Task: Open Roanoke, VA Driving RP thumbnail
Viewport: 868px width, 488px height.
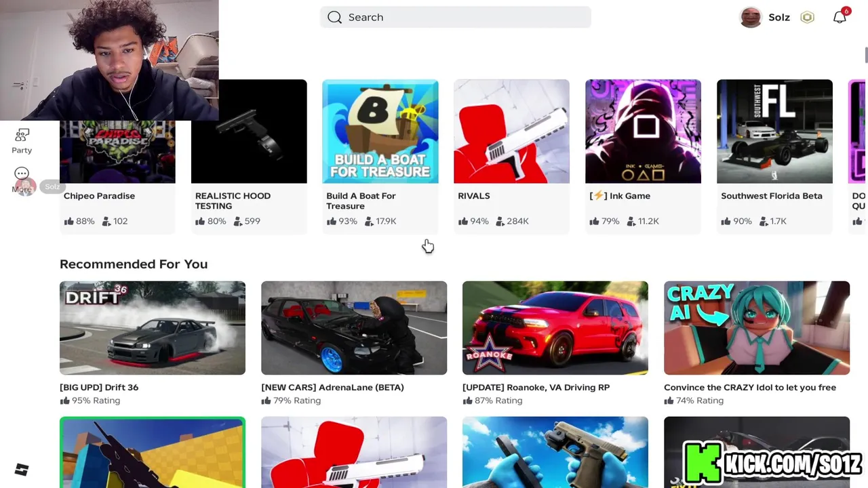Action: click(555, 328)
